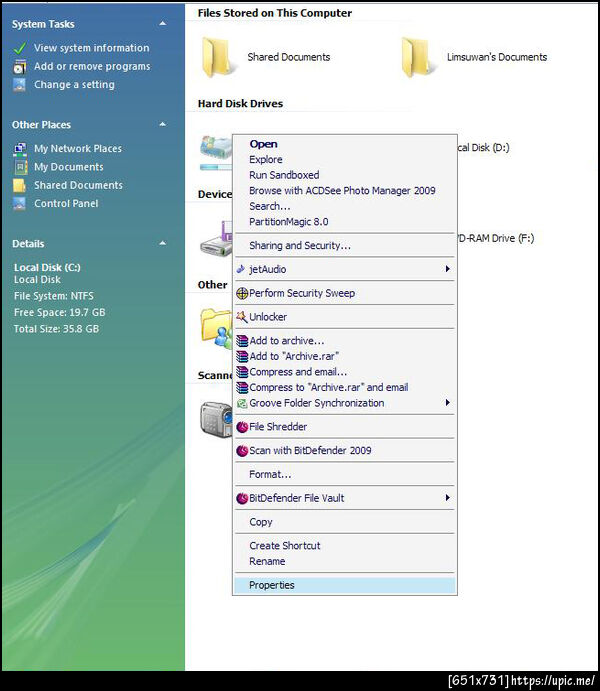Choose Sharing and Security... menu entry
Viewport: 600px width, 691px height.
pyautogui.click(x=344, y=245)
